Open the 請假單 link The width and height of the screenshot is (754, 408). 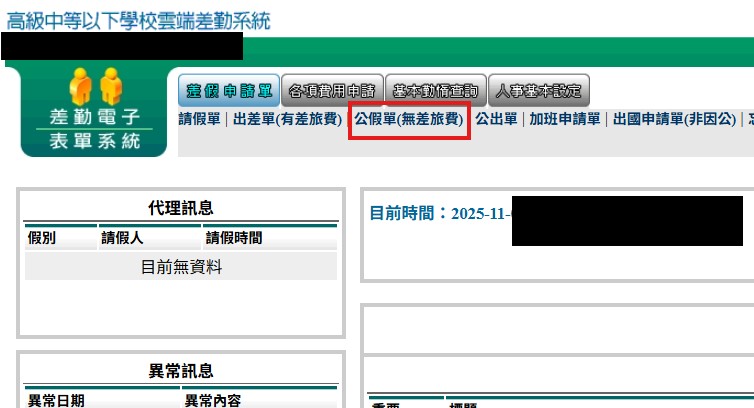[200, 119]
